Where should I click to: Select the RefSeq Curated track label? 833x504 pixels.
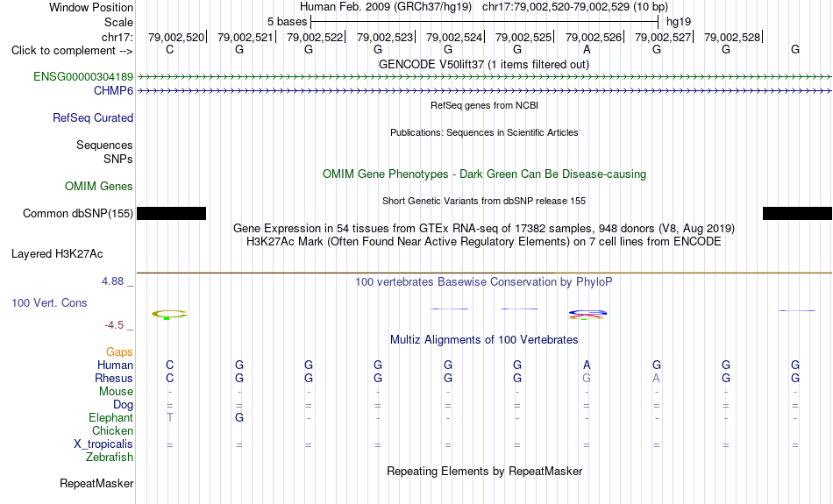point(92,118)
